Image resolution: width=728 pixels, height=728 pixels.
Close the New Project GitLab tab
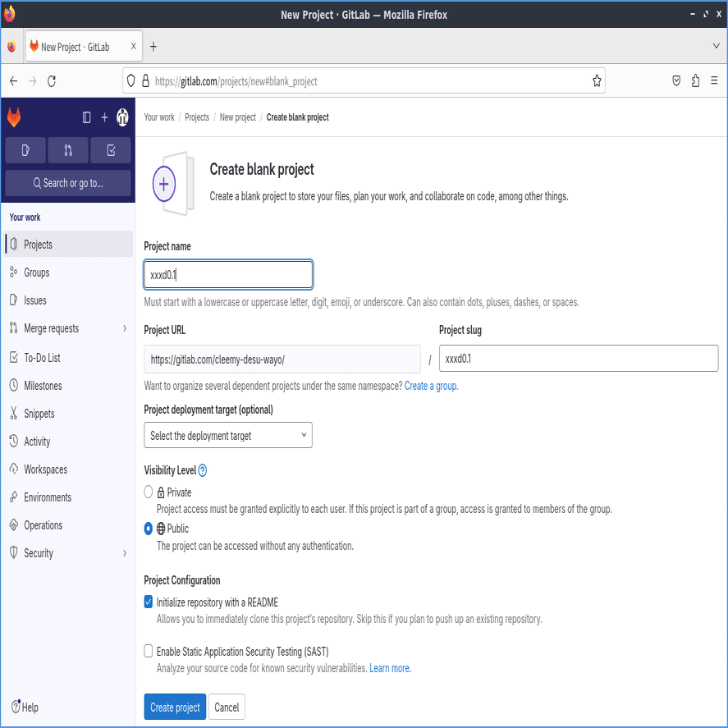click(x=133, y=46)
